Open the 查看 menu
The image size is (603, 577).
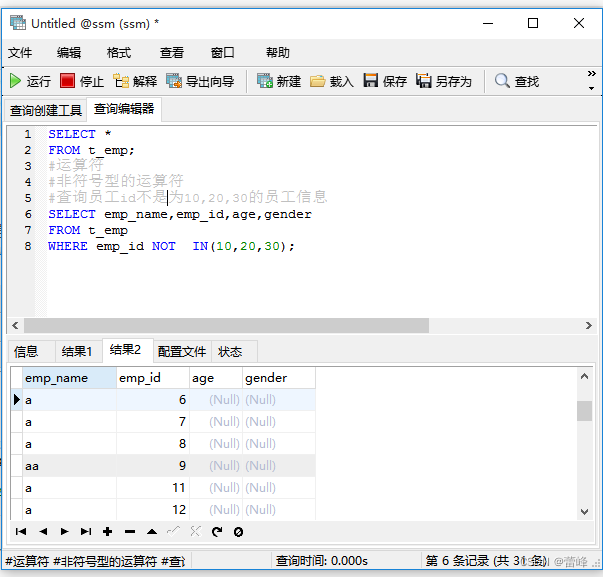click(x=172, y=52)
